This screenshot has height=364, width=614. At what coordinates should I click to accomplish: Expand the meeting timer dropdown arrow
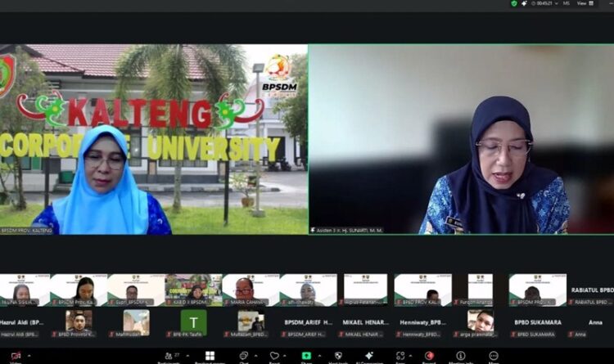tap(557, 3)
